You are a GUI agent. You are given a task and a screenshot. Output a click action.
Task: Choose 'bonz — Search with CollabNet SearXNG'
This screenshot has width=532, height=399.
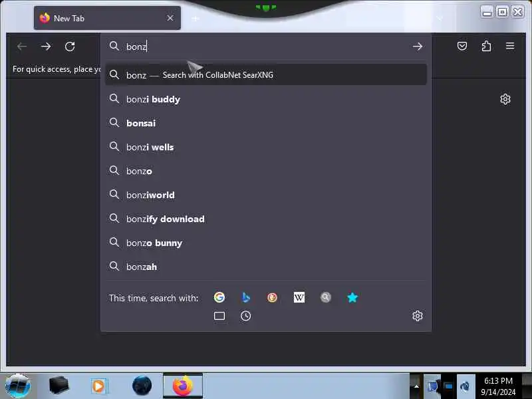(266, 74)
